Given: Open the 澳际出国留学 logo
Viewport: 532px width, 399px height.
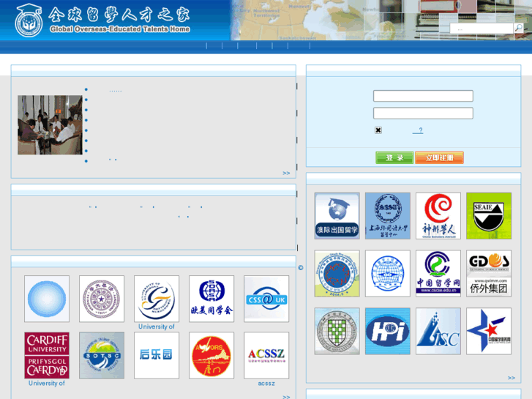Looking at the screenshot, I should coord(337,216).
